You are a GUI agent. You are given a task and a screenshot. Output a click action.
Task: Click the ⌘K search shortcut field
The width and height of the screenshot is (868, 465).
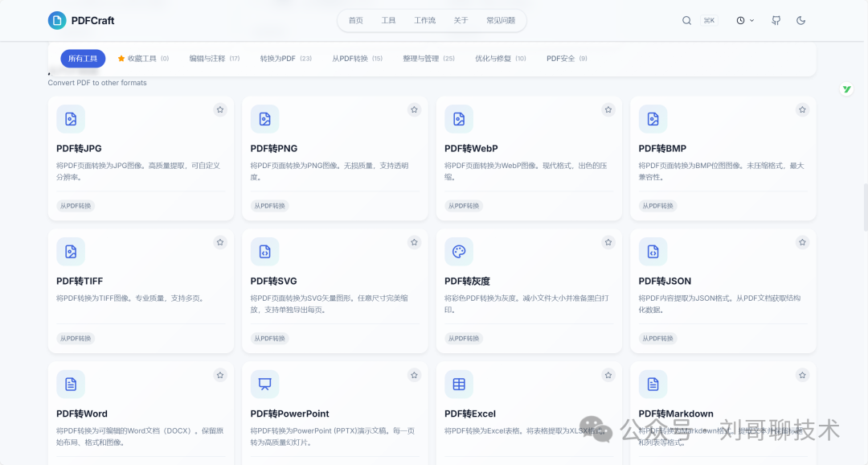point(709,20)
